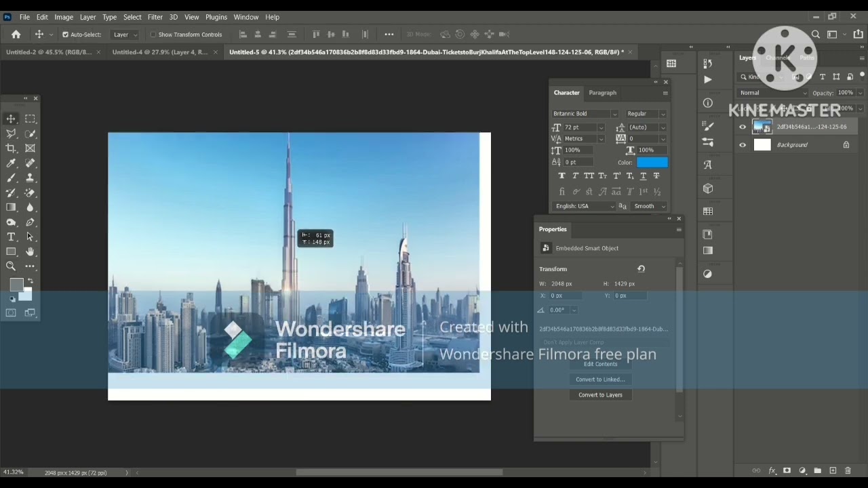The height and width of the screenshot is (488, 868).
Task: Toggle Faux Italic in Character panel
Action: (x=576, y=176)
